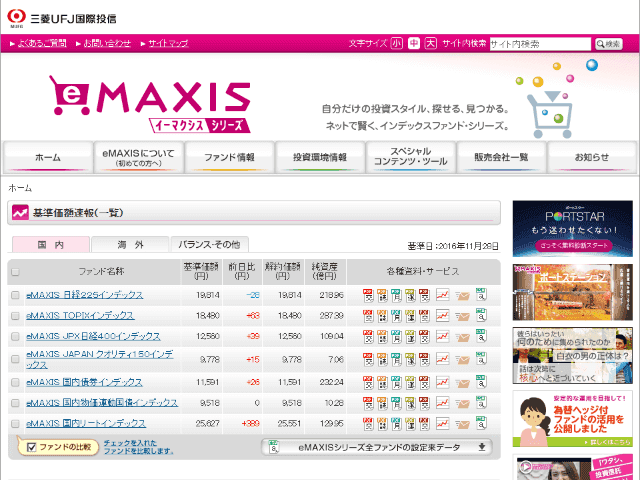
Task: Switch to the バランス・その他 tab
Action: 209,244
